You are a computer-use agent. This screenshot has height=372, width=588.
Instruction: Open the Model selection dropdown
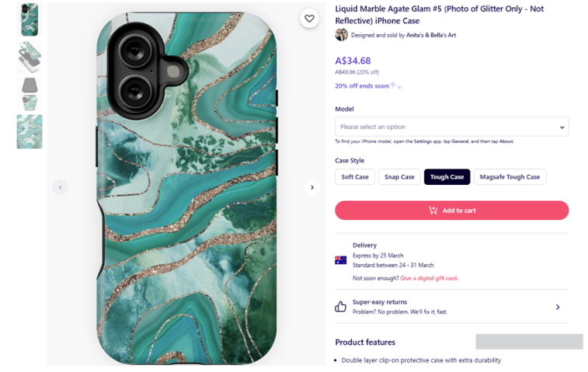pos(451,127)
